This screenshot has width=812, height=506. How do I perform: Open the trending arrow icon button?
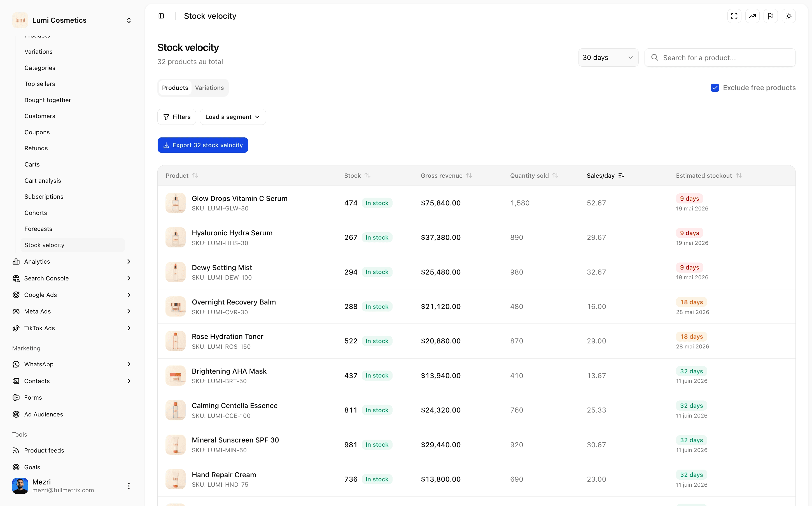pyautogui.click(x=752, y=16)
